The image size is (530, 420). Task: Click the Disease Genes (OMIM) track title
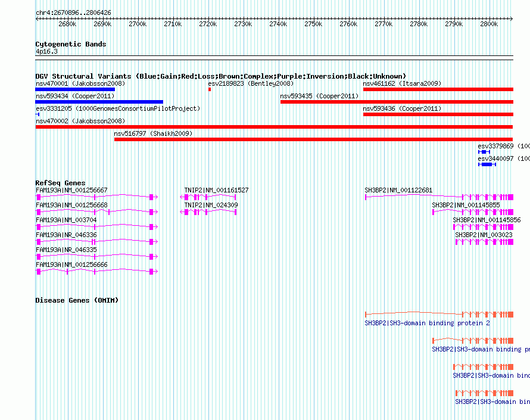(x=77, y=300)
